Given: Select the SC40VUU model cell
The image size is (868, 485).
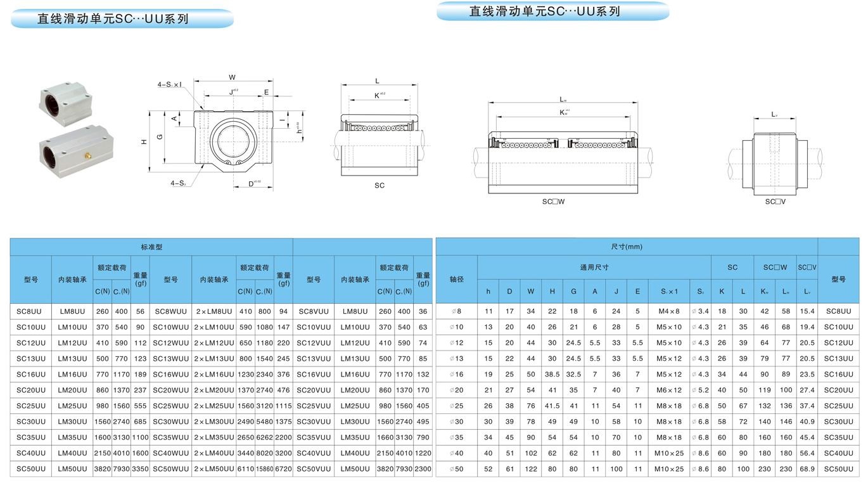Looking at the screenshot, I should pos(314,453).
